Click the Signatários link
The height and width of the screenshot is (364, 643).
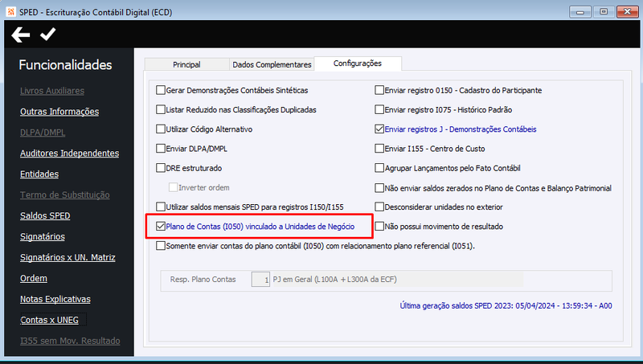tap(43, 236)
